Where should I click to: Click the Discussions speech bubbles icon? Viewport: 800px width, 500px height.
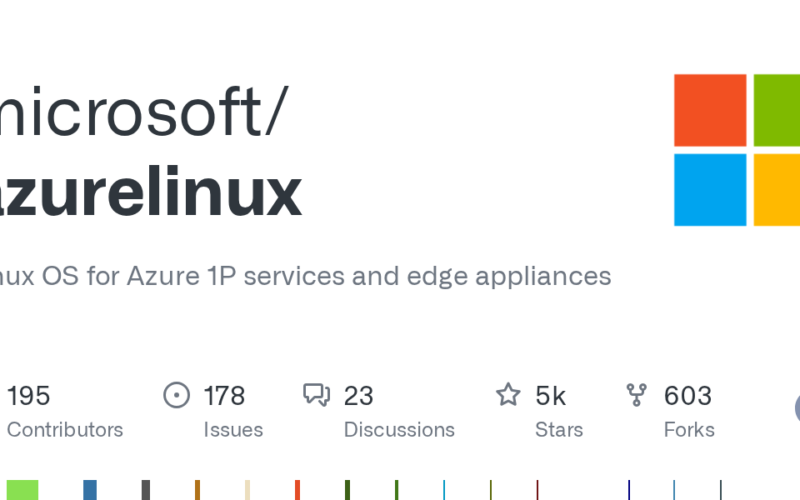[x=317, y=396]
